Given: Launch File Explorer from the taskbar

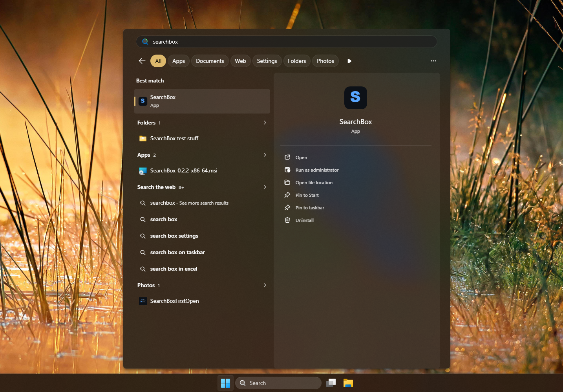Looking at the screenshot, I should 348,383.
